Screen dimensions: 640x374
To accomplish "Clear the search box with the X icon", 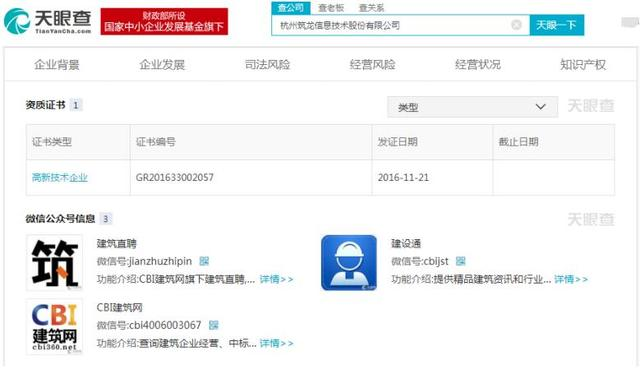I will (516, 25).
